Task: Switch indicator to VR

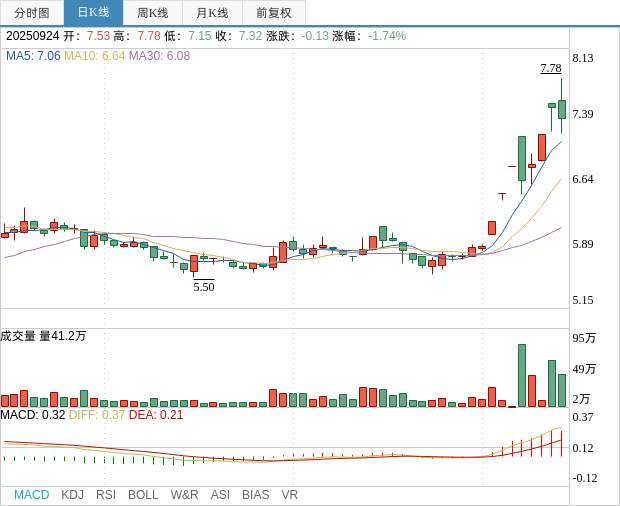Action: click(289, 495)
